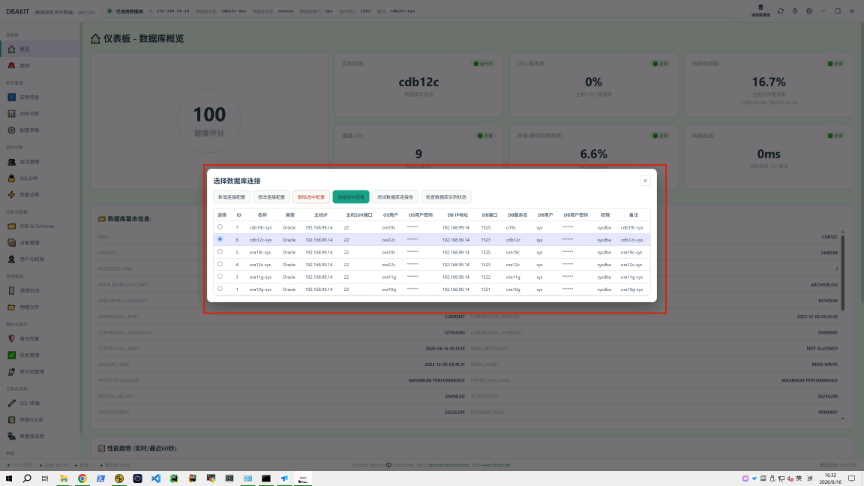Viewport: 864px width, 486px height.
Task: Select the cdb19c-sys connection radio button
Action: click(220, 227)
